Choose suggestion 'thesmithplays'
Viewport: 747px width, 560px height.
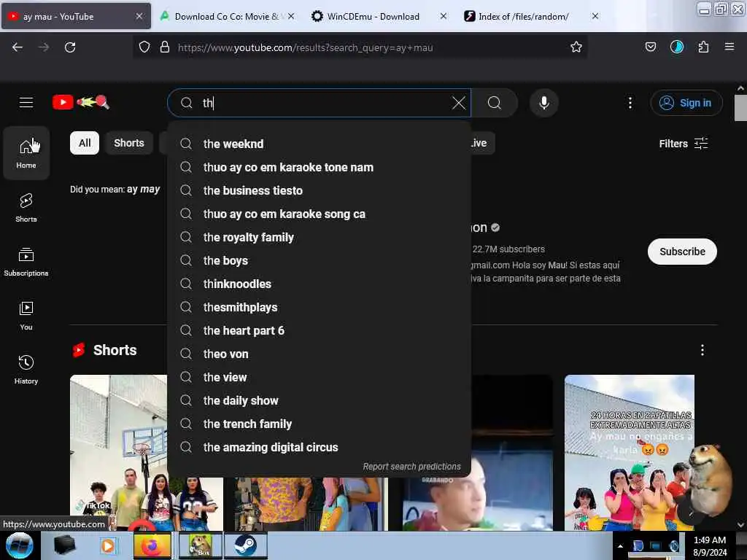pos(320,307)
